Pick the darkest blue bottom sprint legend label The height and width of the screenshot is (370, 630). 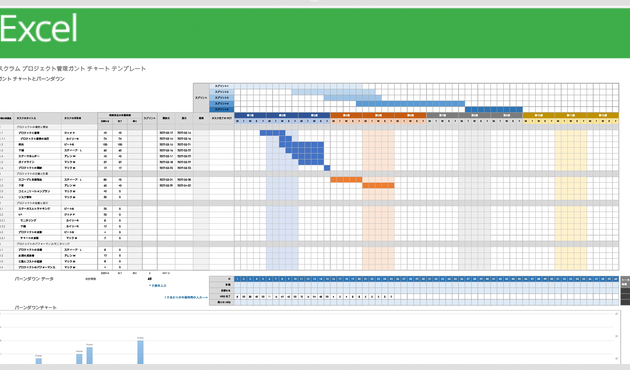tap(221, 109)
